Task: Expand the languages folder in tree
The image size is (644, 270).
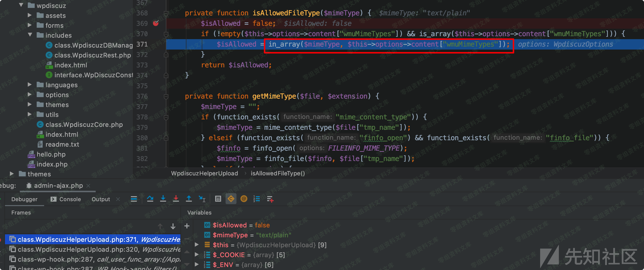Action: (29, 85)
